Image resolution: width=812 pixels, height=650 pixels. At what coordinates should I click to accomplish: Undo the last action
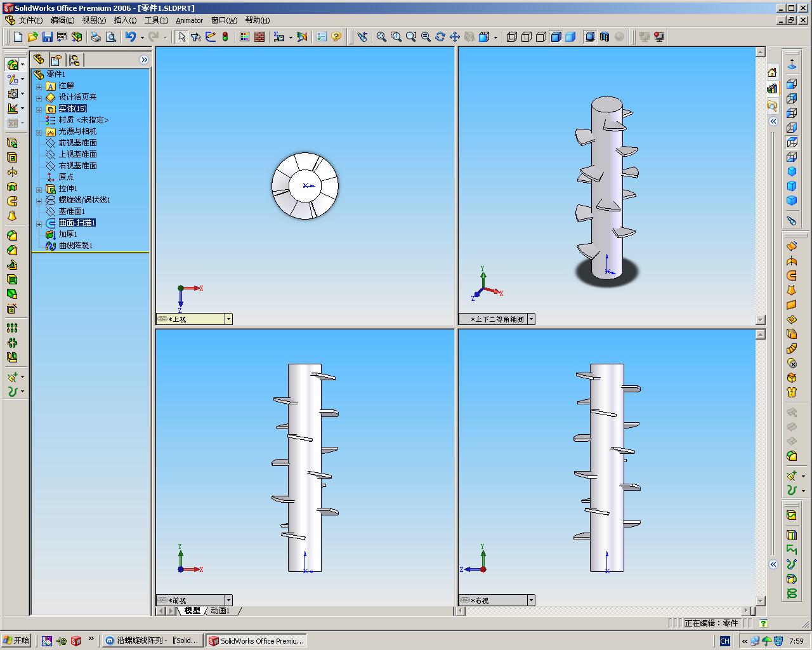131,37
